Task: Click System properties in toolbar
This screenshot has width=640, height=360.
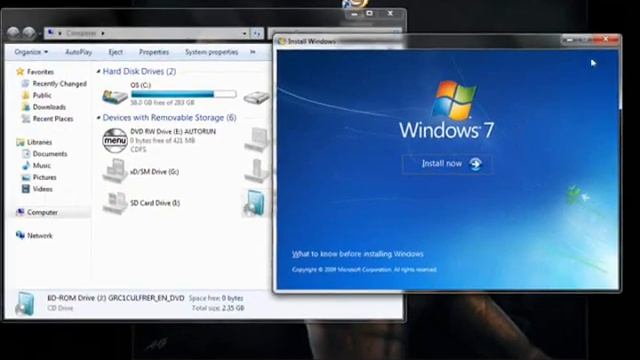Action: coord(211,52)
